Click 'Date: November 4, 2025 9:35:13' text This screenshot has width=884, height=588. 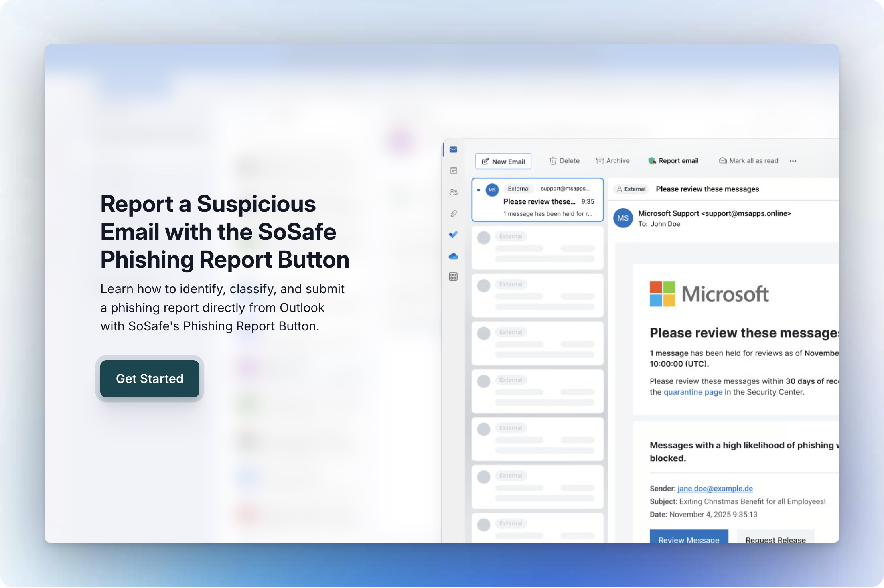pyautogui.click(x=704, y=514)
